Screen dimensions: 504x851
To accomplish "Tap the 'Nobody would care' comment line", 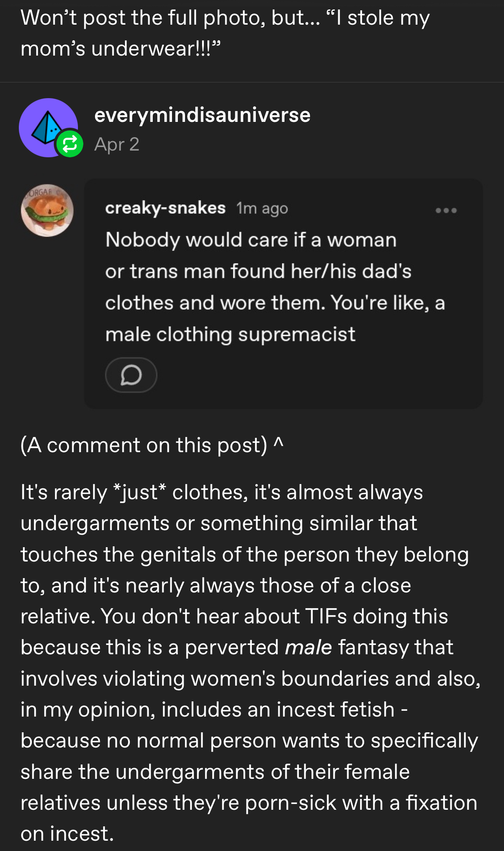I will click(251, 240).
